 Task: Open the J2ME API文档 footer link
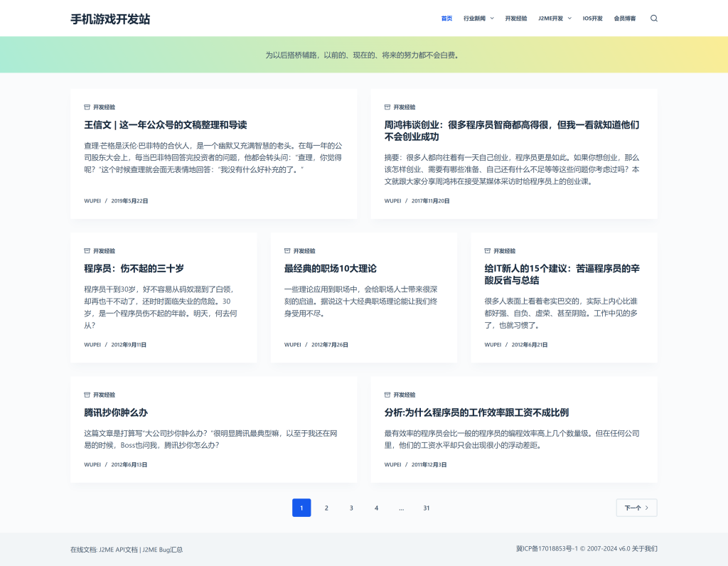tap(118, 550)
